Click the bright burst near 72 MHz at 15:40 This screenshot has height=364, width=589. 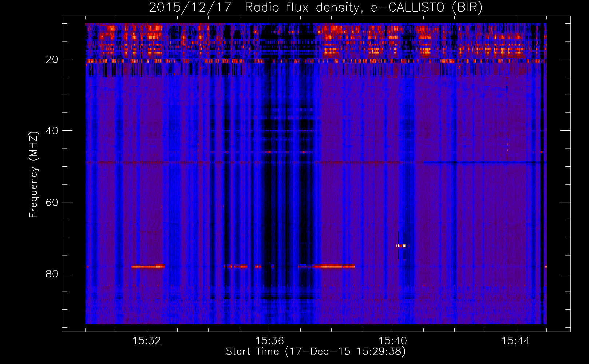[402, 246]
